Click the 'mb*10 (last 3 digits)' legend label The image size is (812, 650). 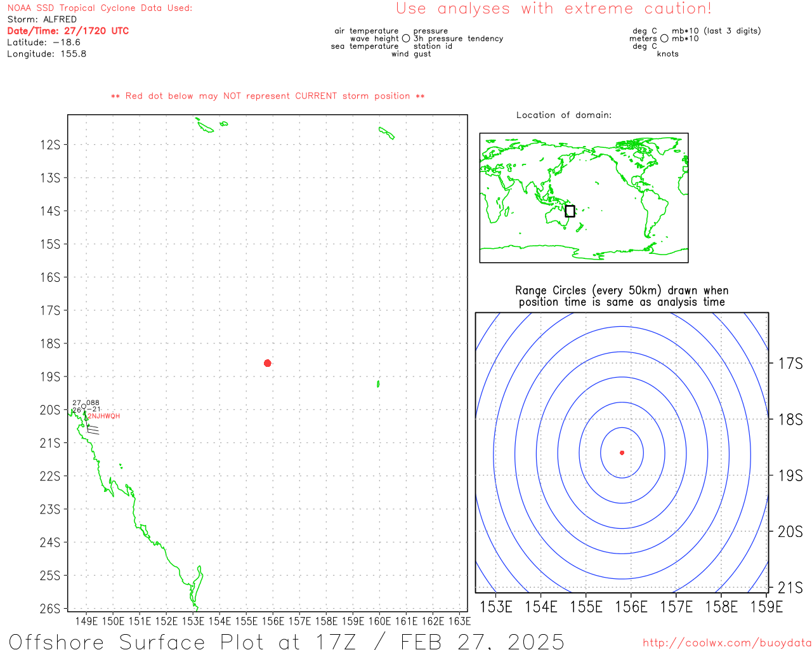click(716, 31)
